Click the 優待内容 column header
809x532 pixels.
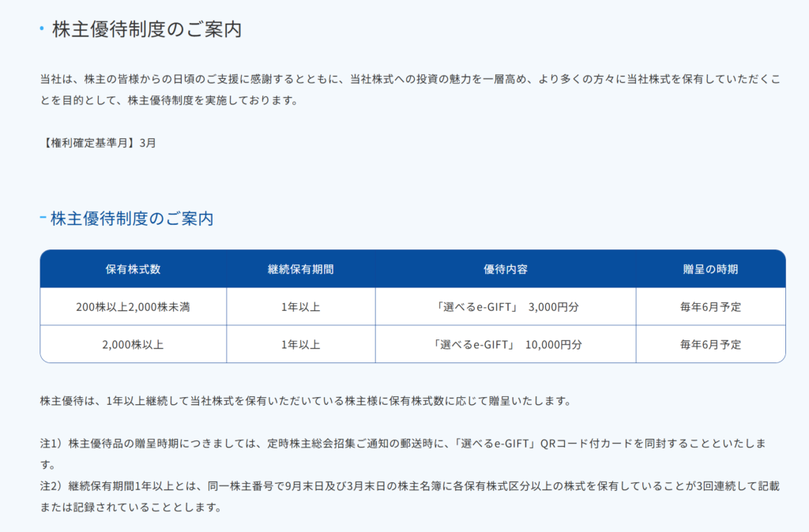(x=505, y=269)
